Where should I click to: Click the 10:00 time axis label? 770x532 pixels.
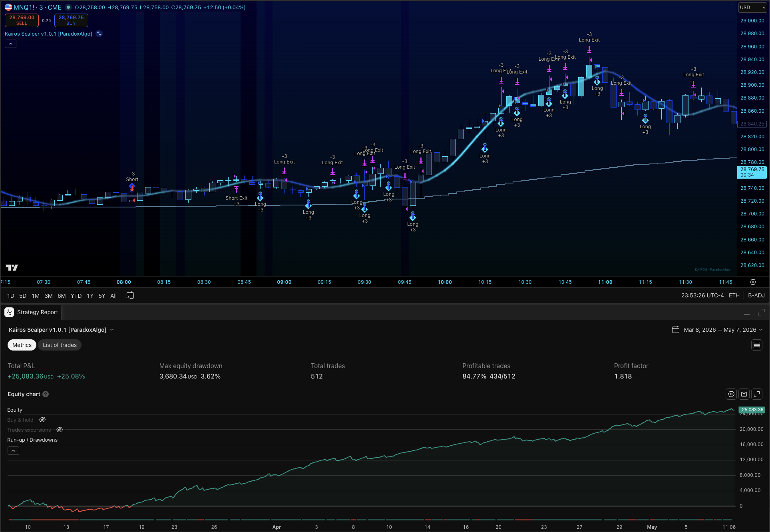(445, 282)
